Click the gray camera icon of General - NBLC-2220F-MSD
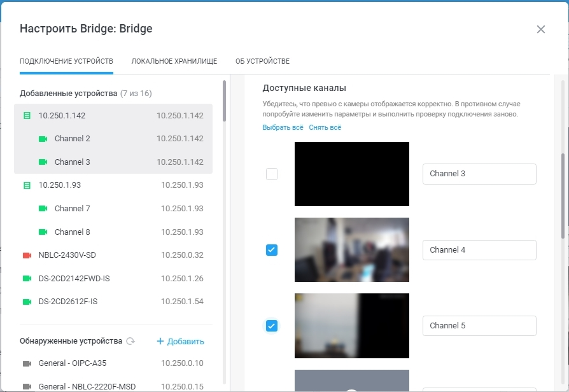The image size is (569, 392). click(x=27, y=387)
